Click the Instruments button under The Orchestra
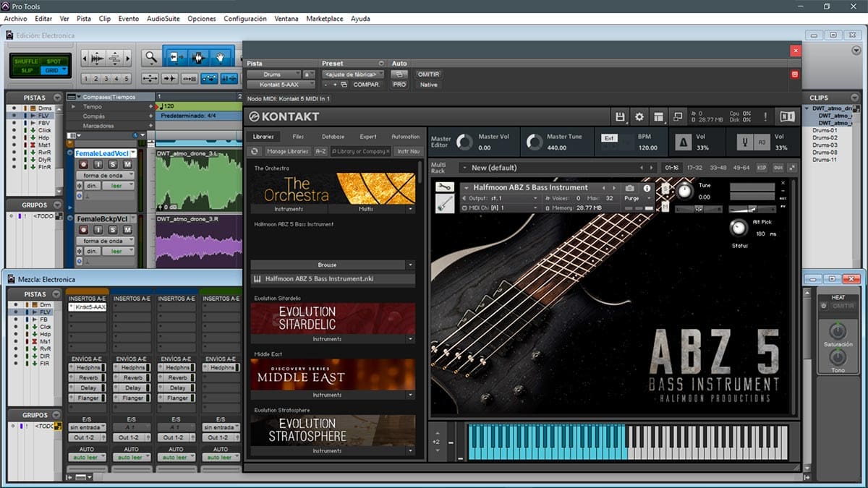Viewport: 868px width, 488px height. point(289,209)
